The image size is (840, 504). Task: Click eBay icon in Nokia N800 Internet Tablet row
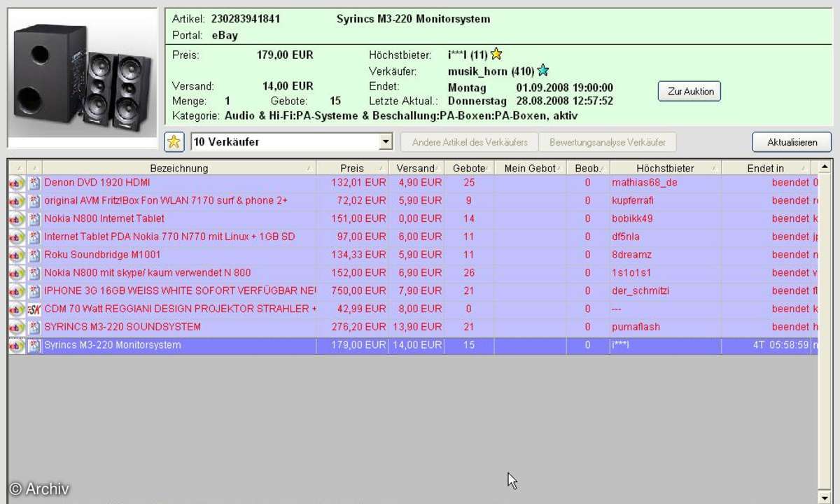17,219
